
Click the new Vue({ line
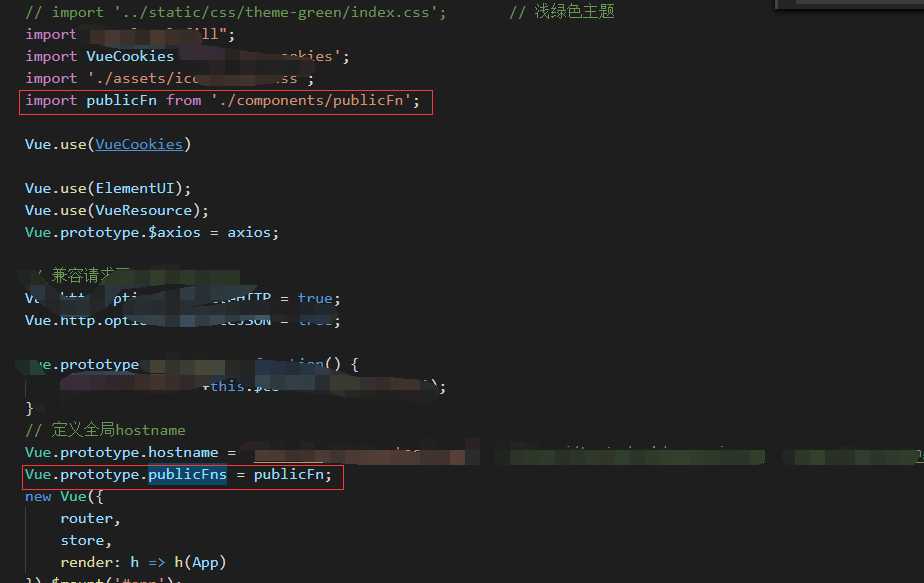[64, 496]
